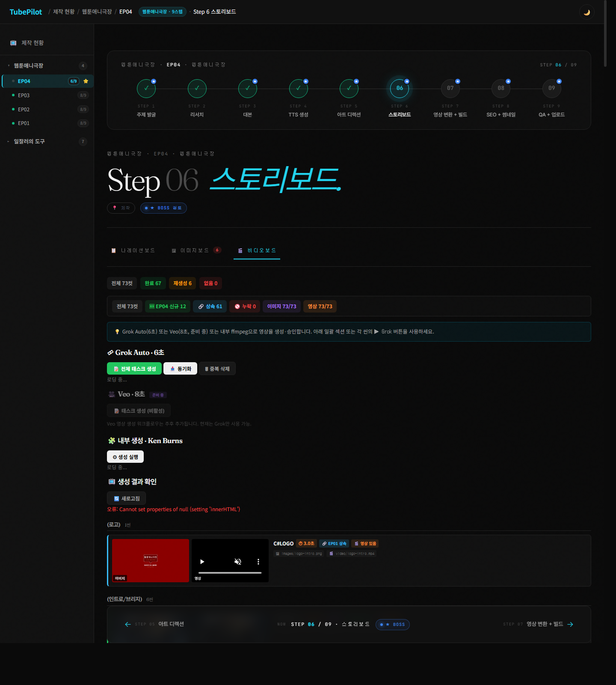The image size is (616, 685).
Task: Open EP01 in the sidebar
Action: pos(48,123)
